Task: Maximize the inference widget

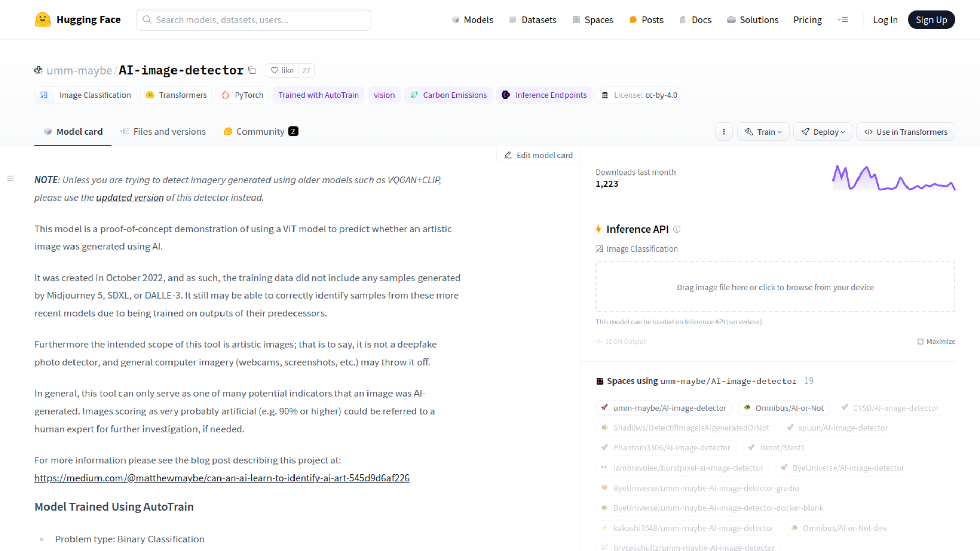Action: 936,342
